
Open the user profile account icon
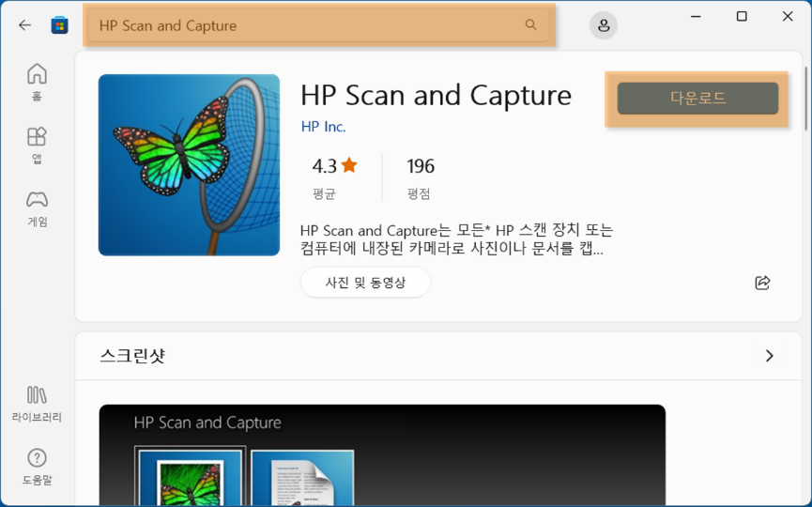pos(604,25)
